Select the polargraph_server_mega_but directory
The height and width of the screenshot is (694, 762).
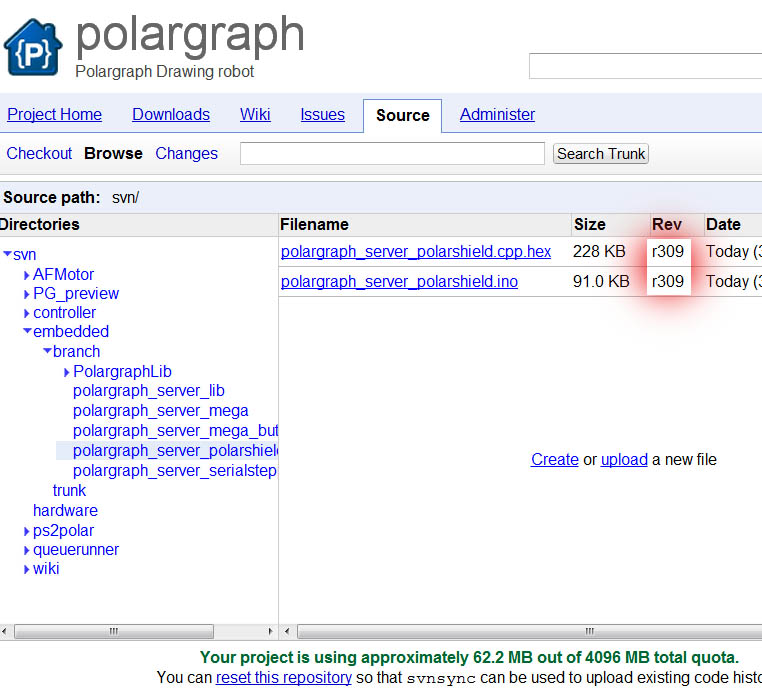click(x=175, y=431)
